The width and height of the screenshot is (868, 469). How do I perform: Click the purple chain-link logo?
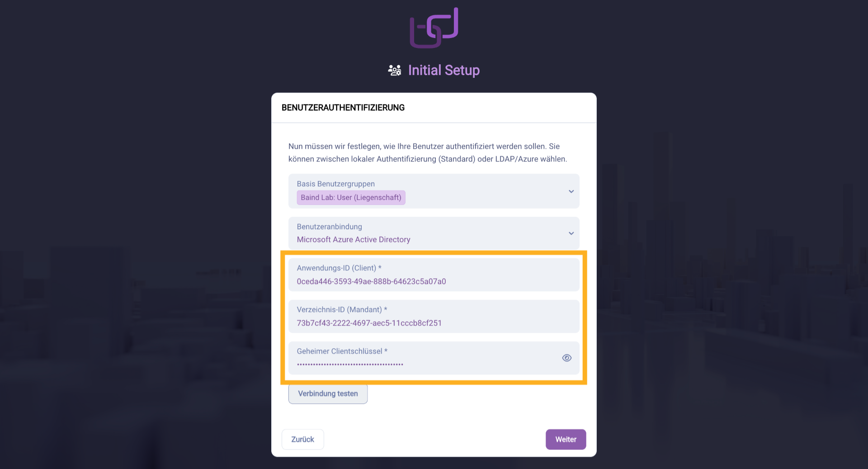434,28
